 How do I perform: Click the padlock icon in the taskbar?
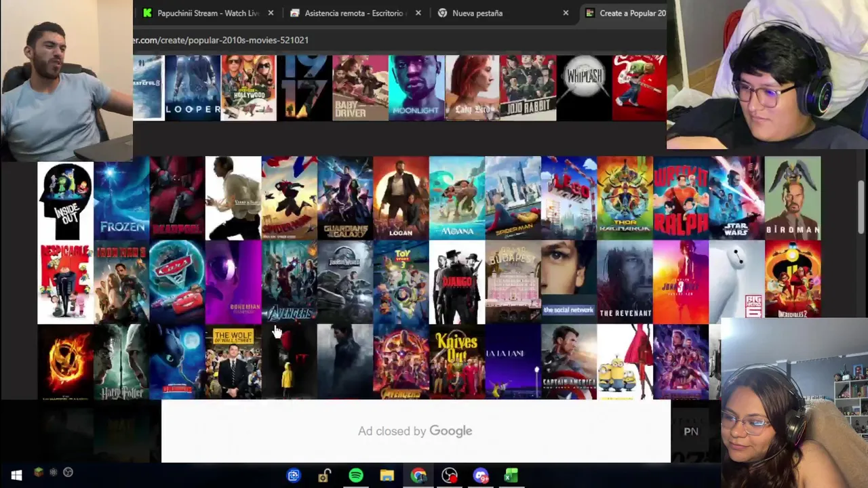[x=325, y=476]
